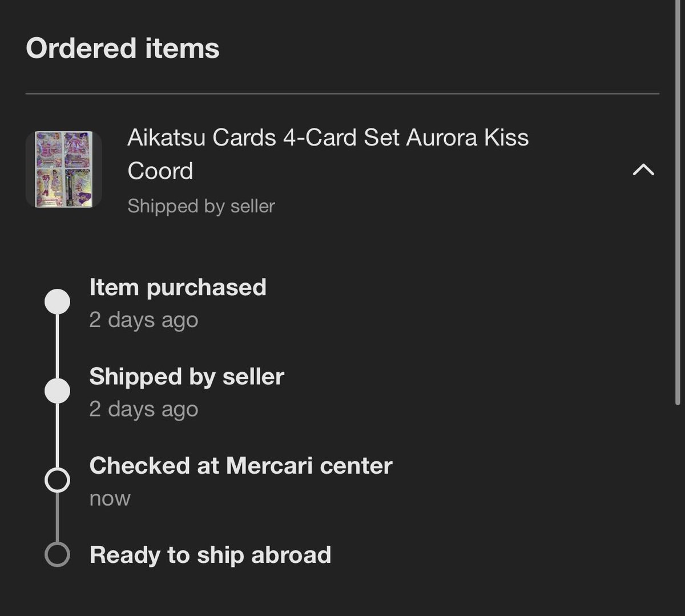Select the Ordered items heading

123,48
